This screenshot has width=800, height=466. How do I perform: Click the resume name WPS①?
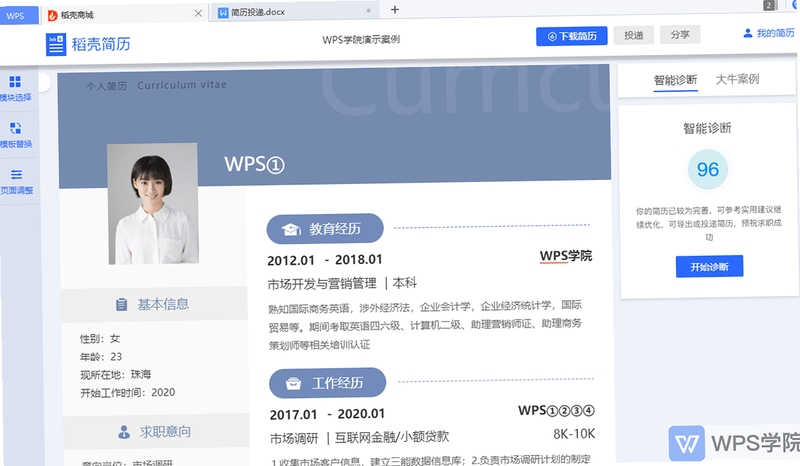tap(254, 164)
